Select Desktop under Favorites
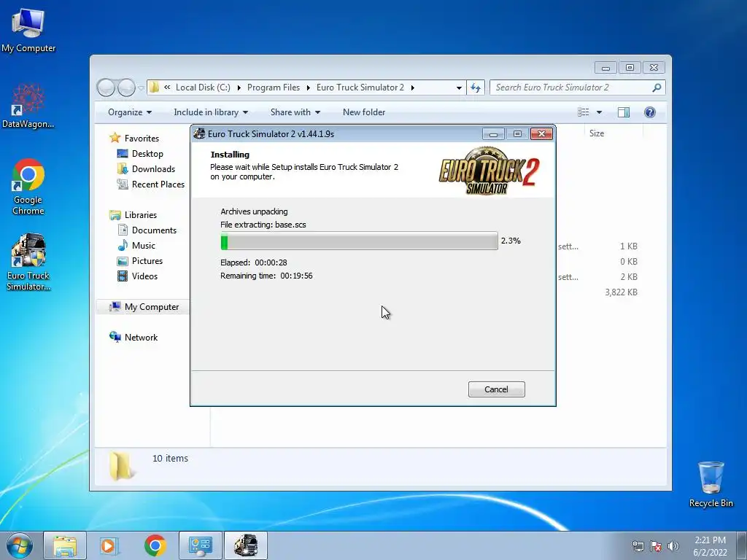Viewport: 747px width, 560px height. [x=147, y=154]
